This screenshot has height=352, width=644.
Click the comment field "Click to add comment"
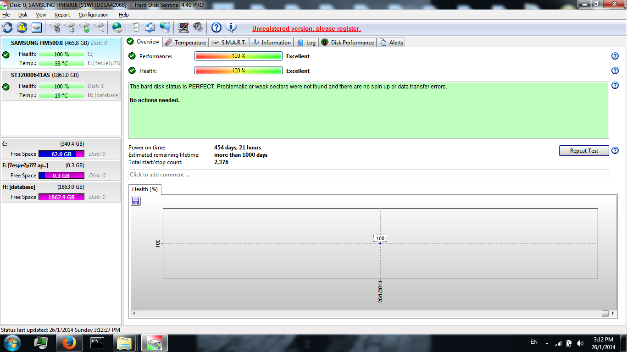[x=369, y=175]
